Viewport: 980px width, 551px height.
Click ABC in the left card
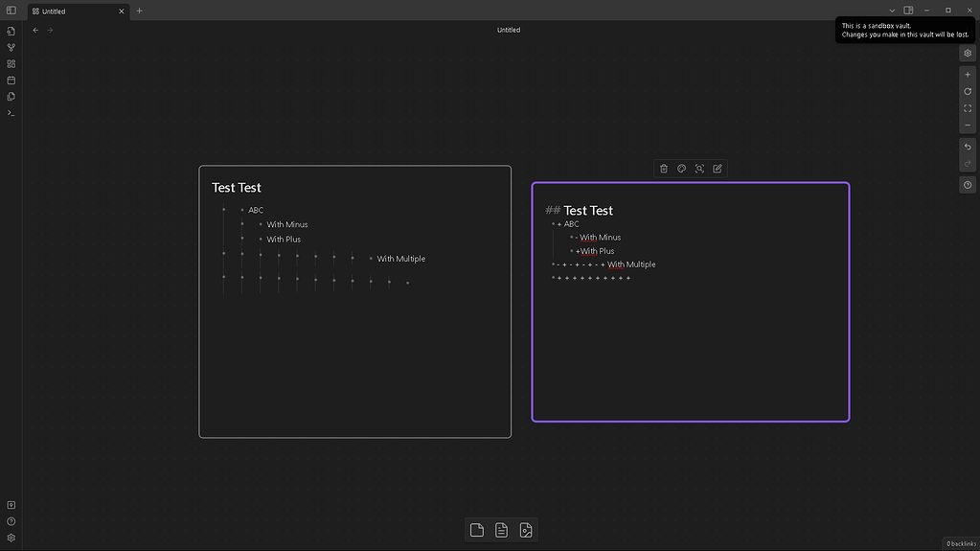click(256, 210)
